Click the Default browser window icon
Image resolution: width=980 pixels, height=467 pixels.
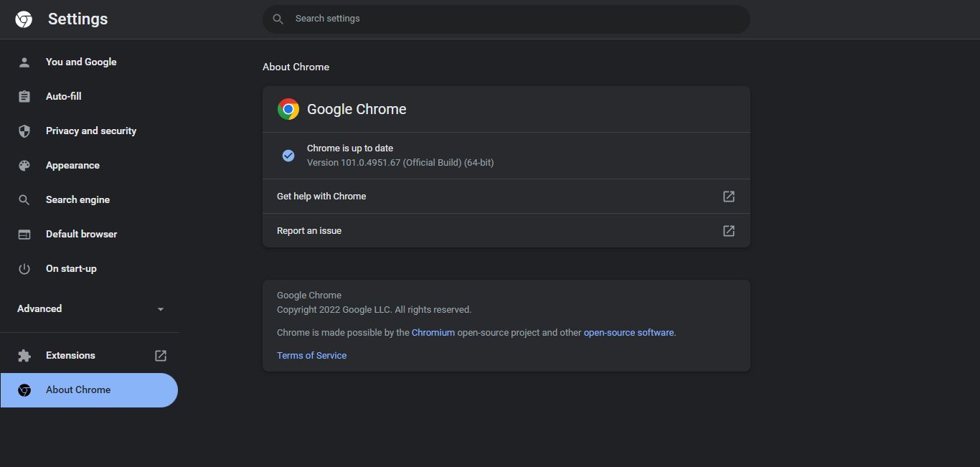[x=24, y=235]
